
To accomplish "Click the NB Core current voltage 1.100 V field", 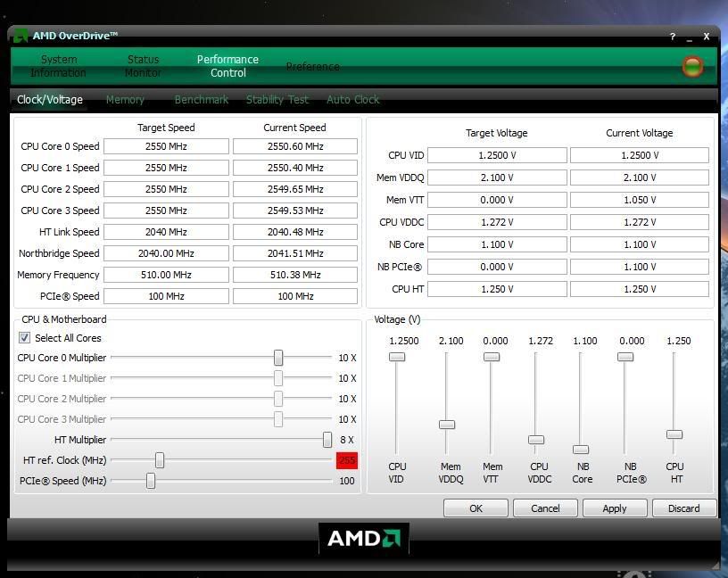I will [640, 244].
